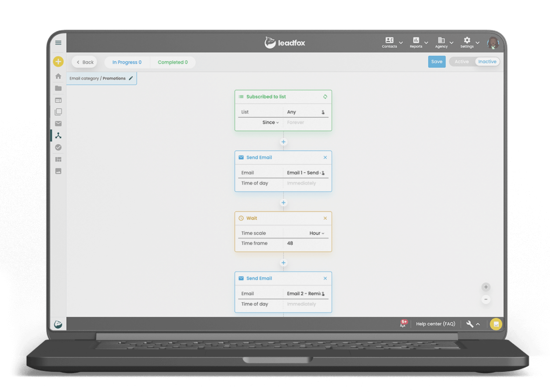Expand the Agency dropdown arrow
The width and height of the screenshot is (550, 392).
click(x=452, y=43)
